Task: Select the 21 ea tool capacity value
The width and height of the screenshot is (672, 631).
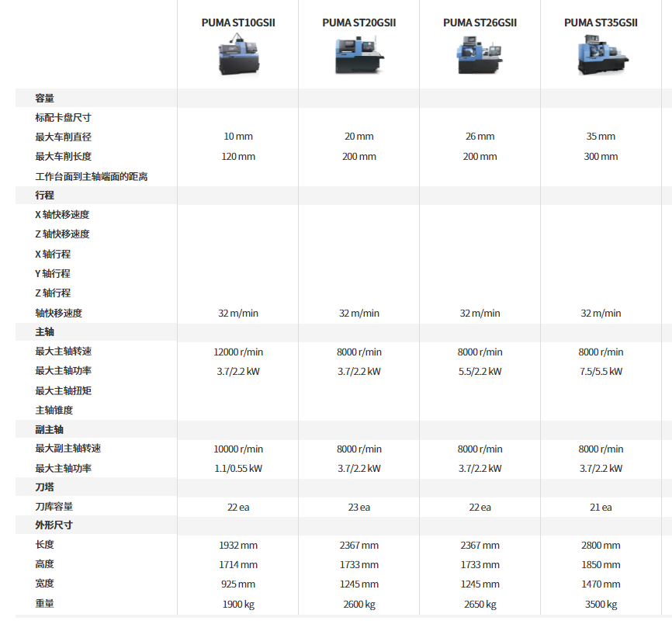Action: (x=601, y=507)
